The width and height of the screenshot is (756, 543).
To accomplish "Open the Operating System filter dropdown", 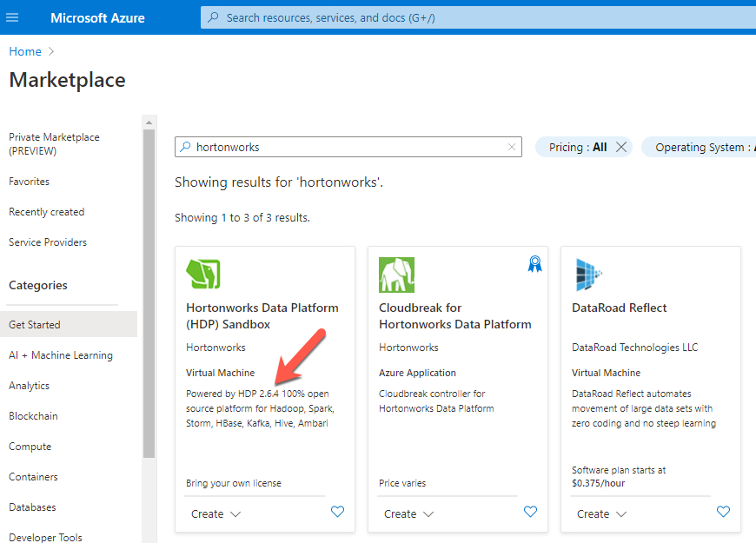I will 707,147.
